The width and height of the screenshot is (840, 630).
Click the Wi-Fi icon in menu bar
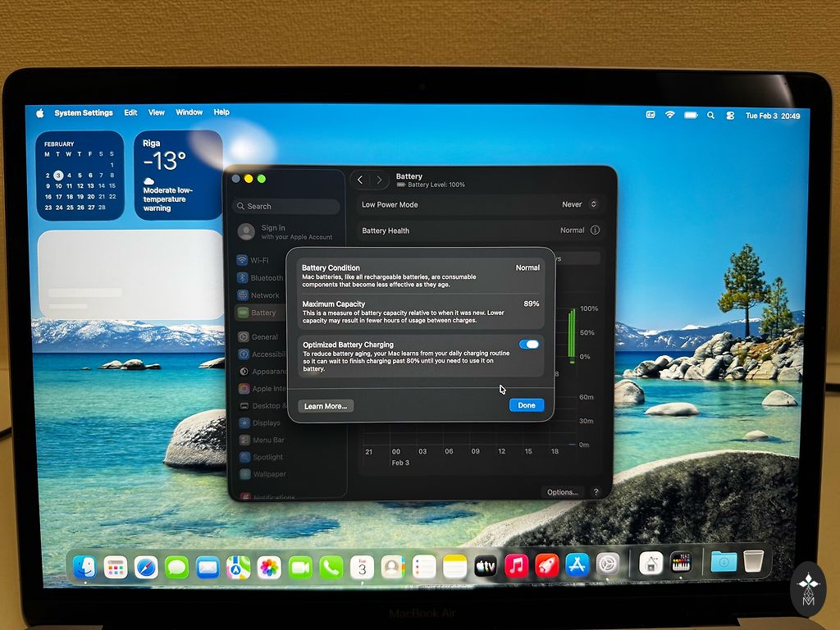click(669, 116)
